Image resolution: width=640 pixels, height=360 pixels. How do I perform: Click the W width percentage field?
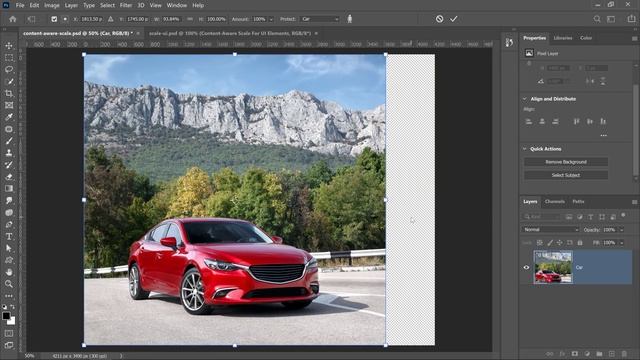pos(171,19)
